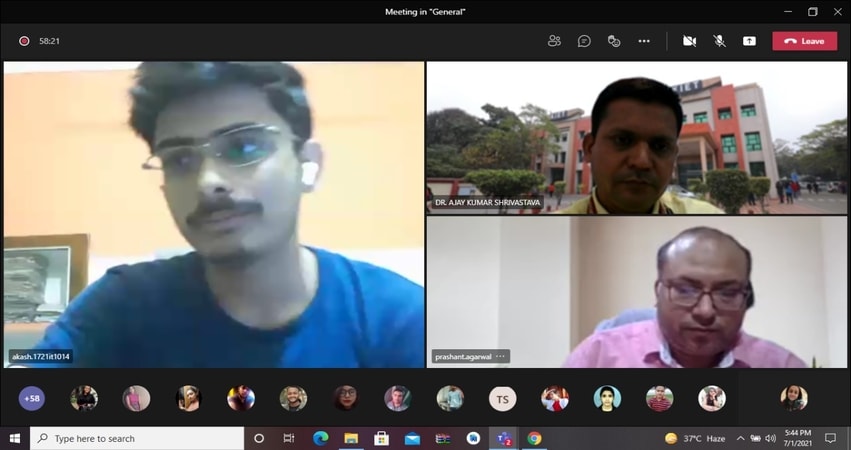Click the Type here to search box

pos(138,438)
